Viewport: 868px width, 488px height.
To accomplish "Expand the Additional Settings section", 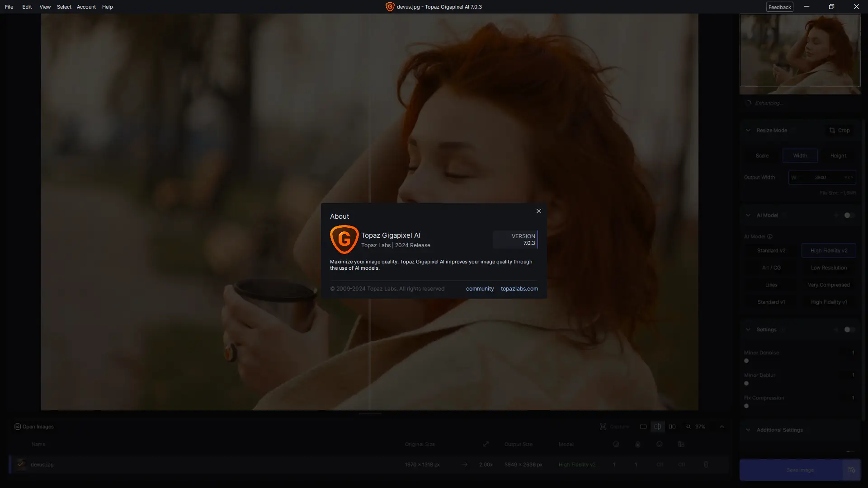I will coord(748,430).
